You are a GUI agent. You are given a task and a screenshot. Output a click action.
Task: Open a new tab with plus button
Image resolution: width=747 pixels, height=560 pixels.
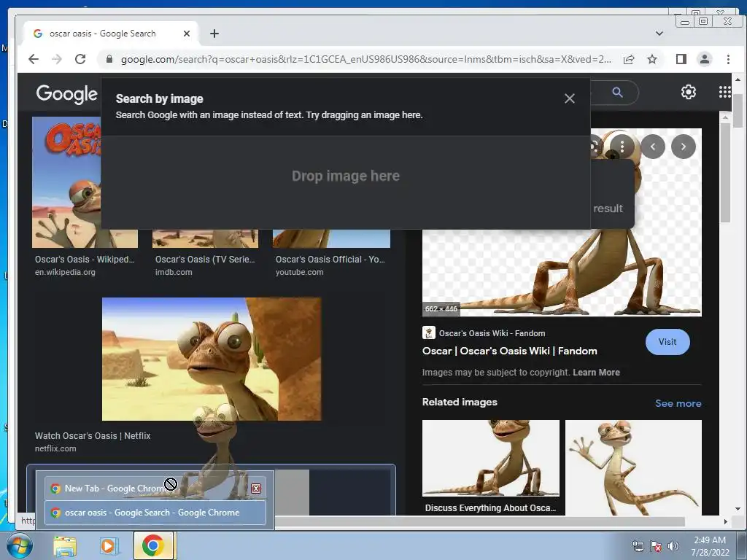[x=214, y=34]
